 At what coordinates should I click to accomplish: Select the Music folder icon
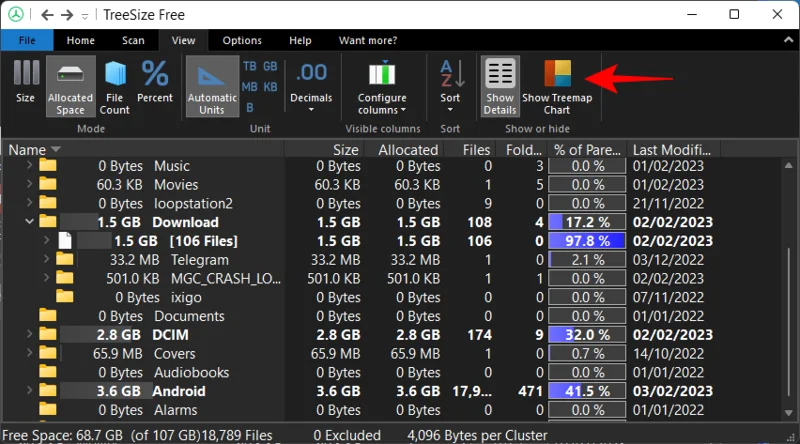point(48,165)
